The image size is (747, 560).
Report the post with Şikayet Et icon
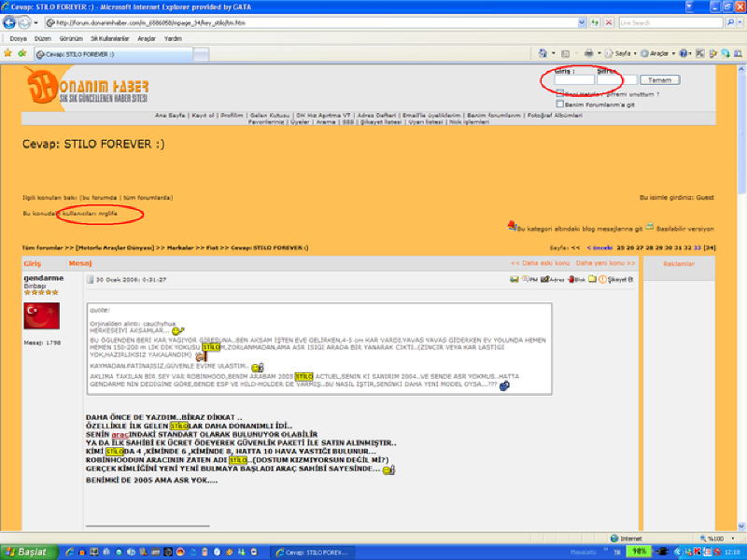click(x=616, y=279)
